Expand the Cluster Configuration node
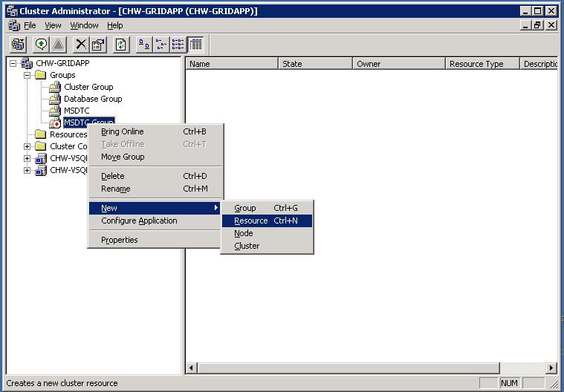The image size is (564, 392). [27, 146]
